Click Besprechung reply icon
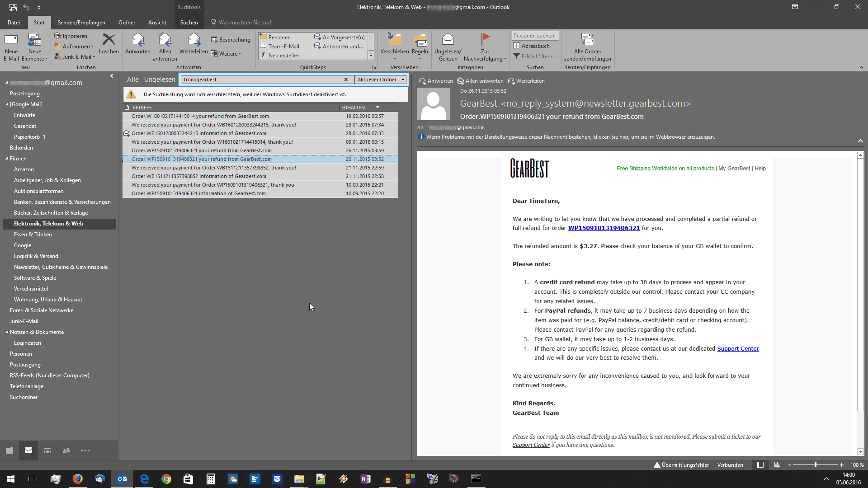868x488 pixels. point(214,40)
